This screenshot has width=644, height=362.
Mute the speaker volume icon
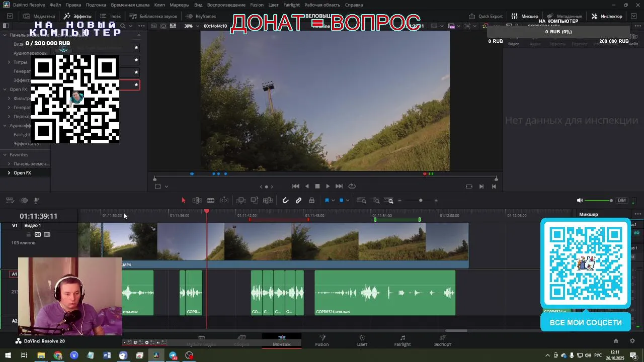[x=580, y=201]
